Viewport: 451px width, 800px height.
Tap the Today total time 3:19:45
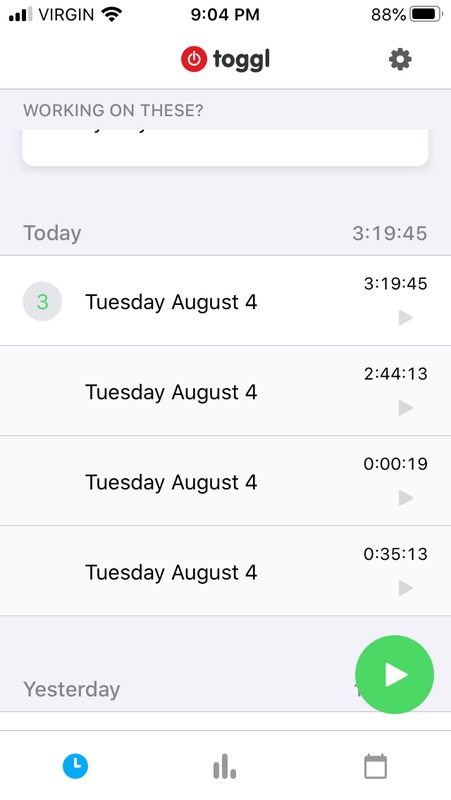[x=390, y=233]
